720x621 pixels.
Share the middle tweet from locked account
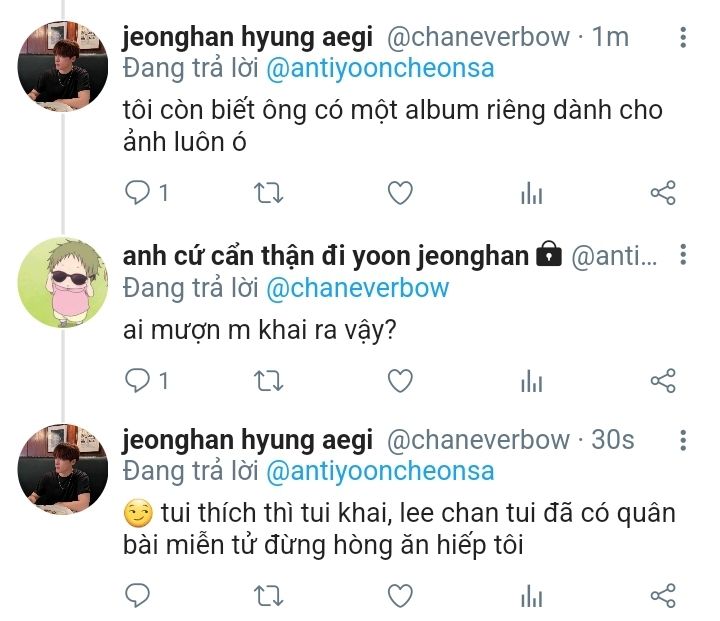pyautogui.click(x=663, y=381)
